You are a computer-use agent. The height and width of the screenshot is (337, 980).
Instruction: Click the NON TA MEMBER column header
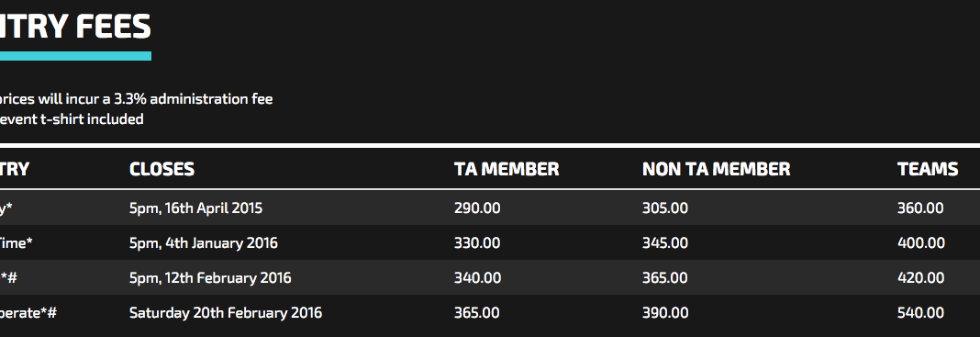(717, 169)
